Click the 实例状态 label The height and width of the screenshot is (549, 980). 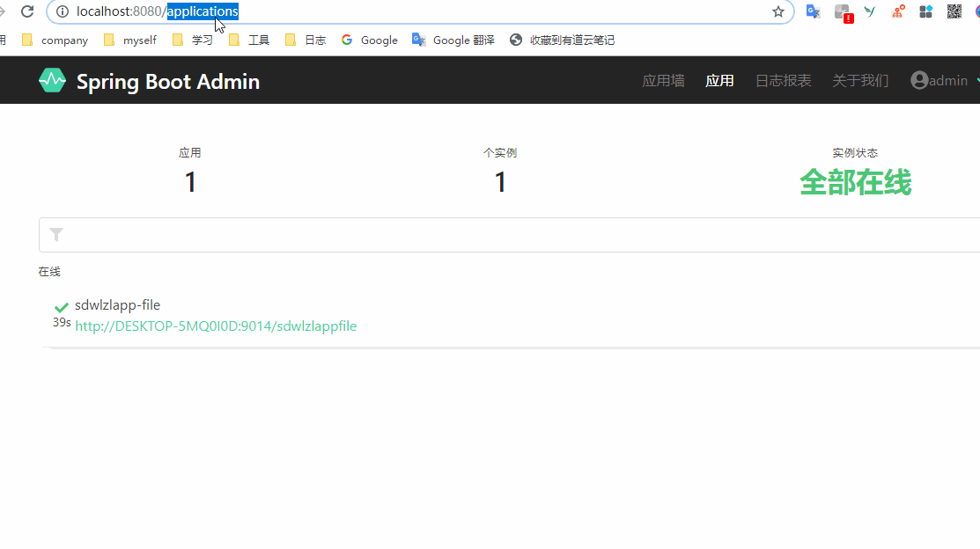coord(855,153)
